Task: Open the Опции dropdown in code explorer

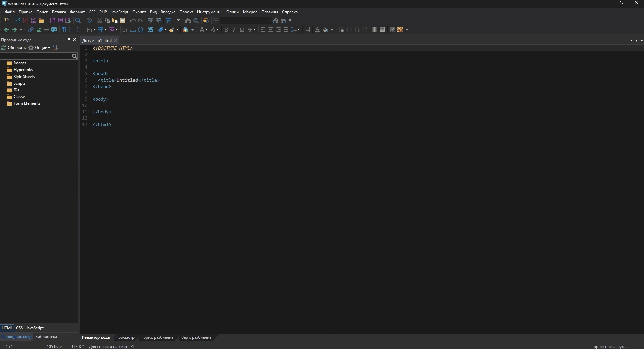Action: [40, 48]
